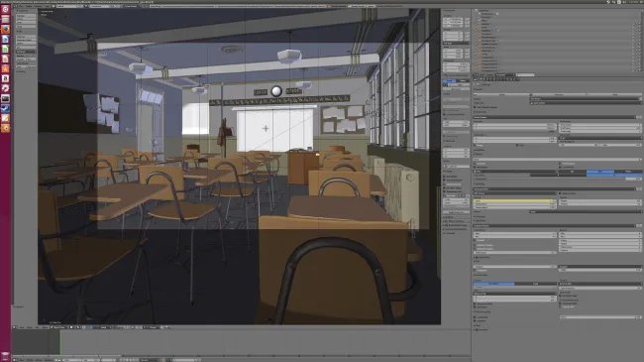Click the yellow keyed Render samples field
This screenshot has width=644, height=362.
[514, 200]
